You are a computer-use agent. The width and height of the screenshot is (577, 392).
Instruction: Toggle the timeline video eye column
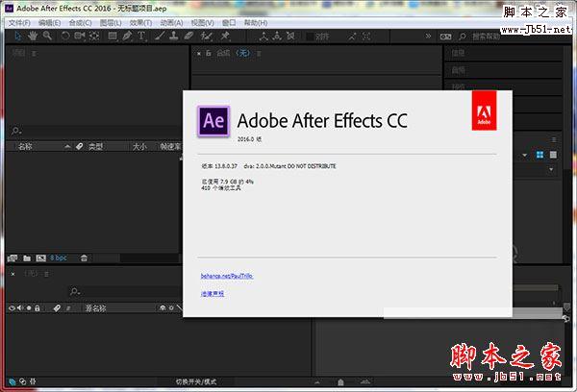12,308
